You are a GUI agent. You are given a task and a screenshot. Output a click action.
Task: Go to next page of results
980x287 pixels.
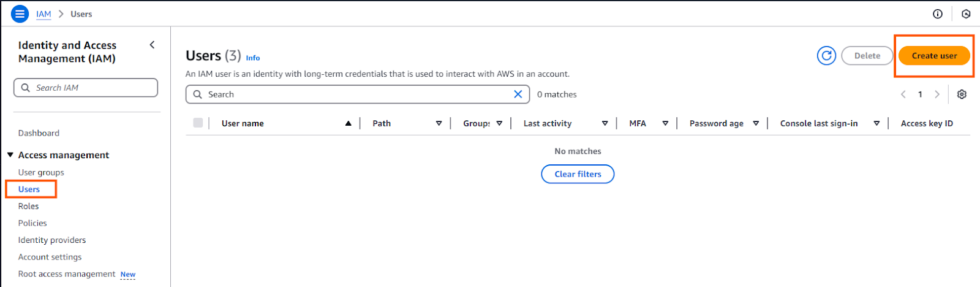click(x=937, y=94)
